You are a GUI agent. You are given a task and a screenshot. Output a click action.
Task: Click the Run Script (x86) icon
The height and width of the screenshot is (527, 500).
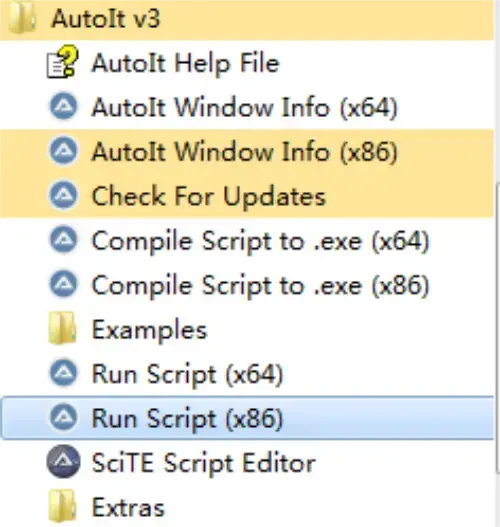click(63, 418)
